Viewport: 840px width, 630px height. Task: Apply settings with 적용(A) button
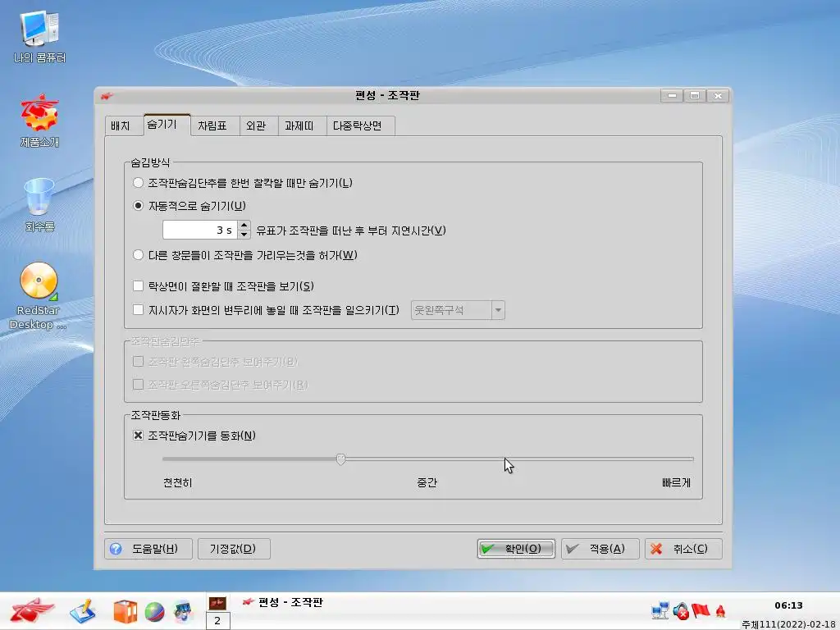(x=600, y=549)
